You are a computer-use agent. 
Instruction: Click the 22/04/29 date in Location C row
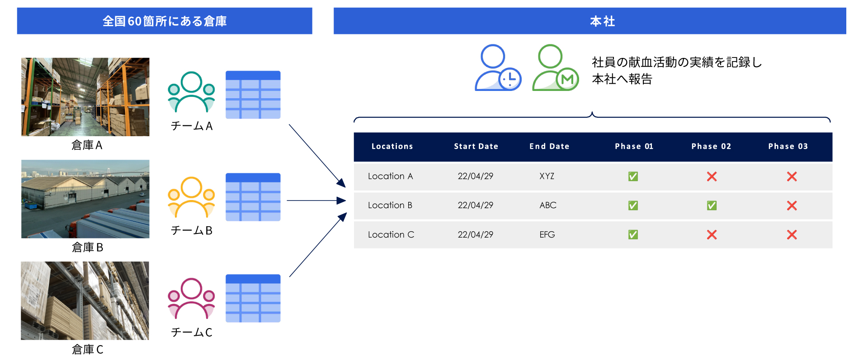pos(476,234)
